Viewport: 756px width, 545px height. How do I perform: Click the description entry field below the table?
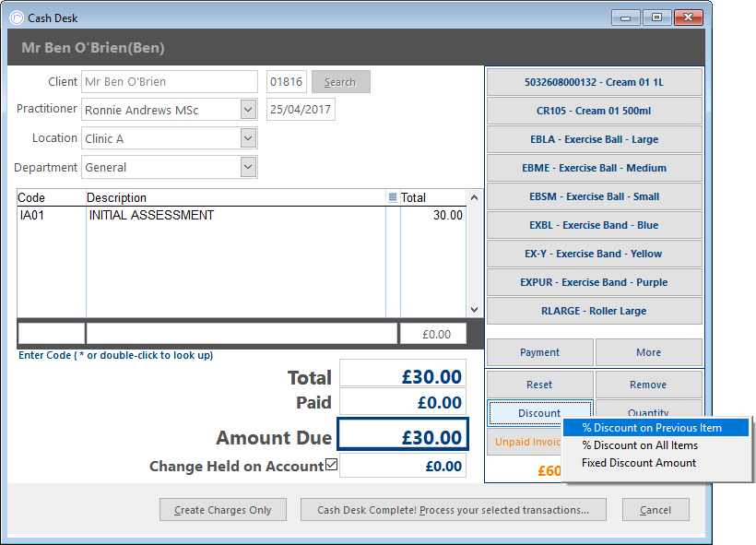click(242, 333)
